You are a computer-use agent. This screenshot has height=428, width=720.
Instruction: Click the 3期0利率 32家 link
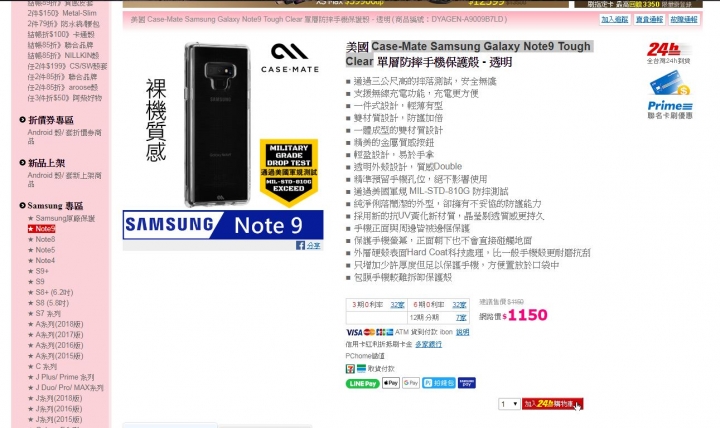(x=397, y=305)
